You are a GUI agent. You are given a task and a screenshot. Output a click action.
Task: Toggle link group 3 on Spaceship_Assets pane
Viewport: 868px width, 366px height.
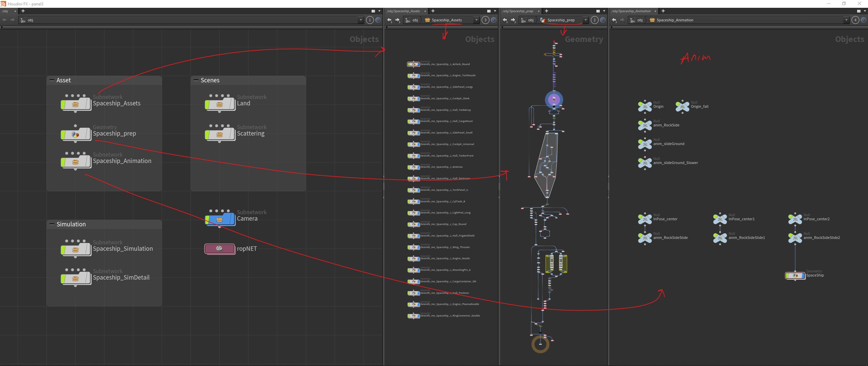coord(486,20)
